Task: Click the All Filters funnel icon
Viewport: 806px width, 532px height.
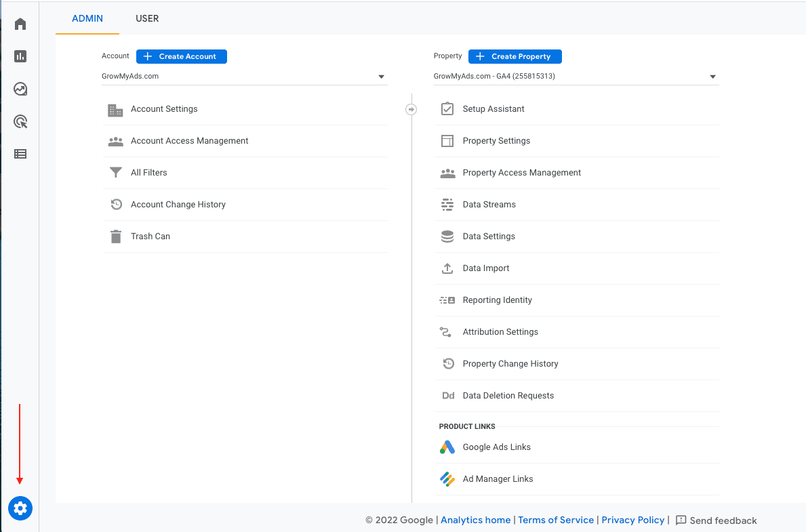Action: pos(116,173)
